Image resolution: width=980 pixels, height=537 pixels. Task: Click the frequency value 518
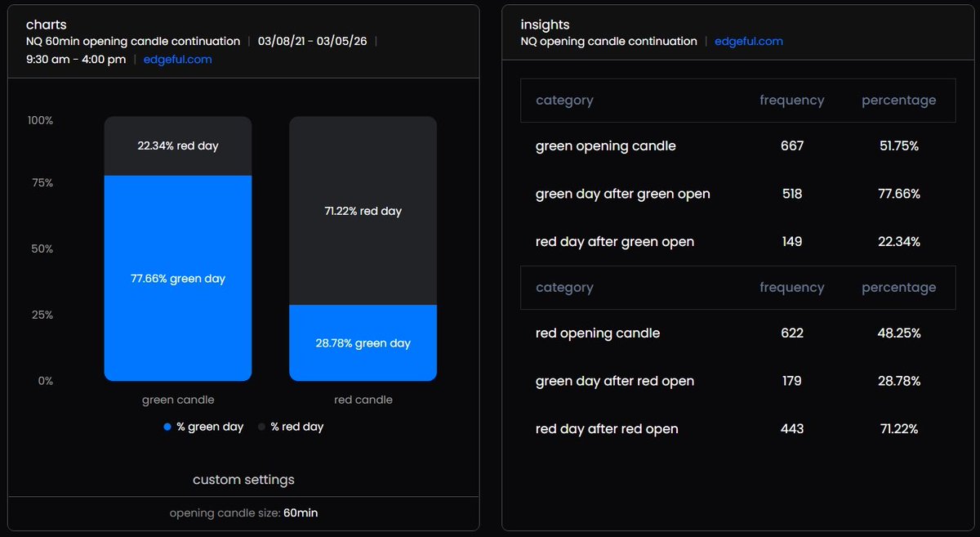click(x=792, y=194)
